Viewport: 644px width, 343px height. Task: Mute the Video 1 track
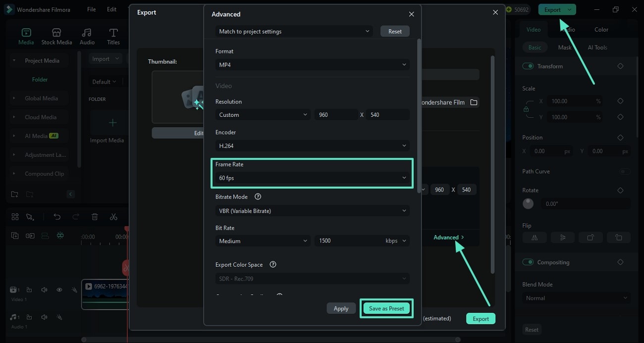tap(44, 290)
